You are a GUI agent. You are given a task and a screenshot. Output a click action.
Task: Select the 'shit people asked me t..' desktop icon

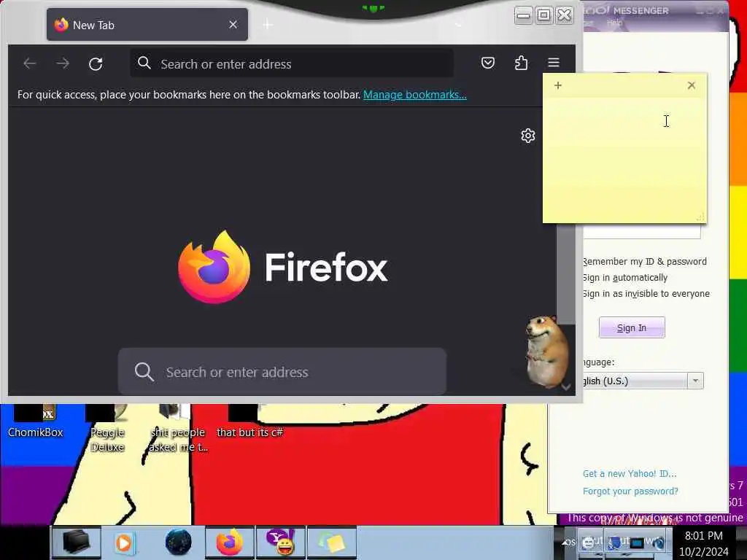point(177,429)
